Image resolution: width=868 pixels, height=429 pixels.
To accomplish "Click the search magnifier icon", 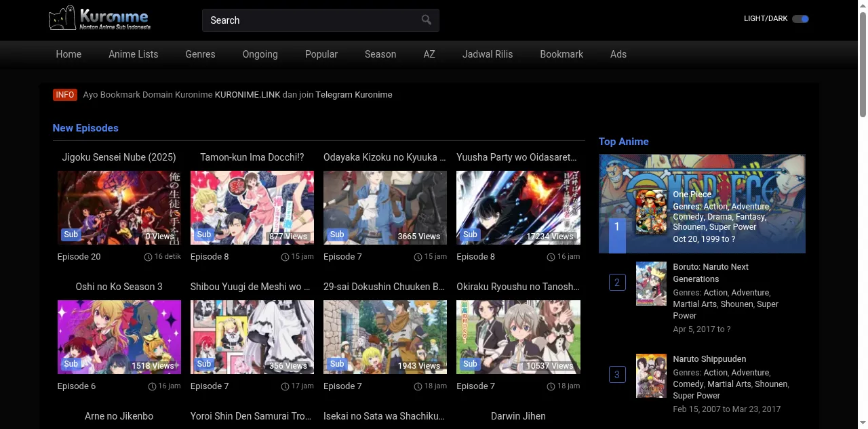I will tap(427, 20).
